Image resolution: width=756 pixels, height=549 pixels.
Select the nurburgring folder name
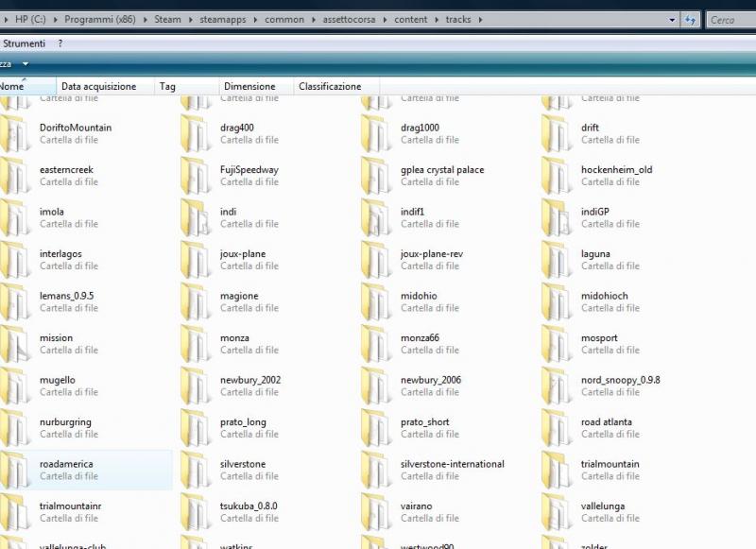pyautogui.click(x=65, y=421)
